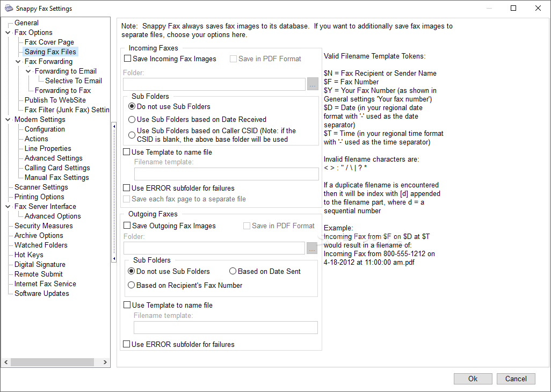
Task: Collapse the Forwarding to Email node
Action: click(28, 71)
